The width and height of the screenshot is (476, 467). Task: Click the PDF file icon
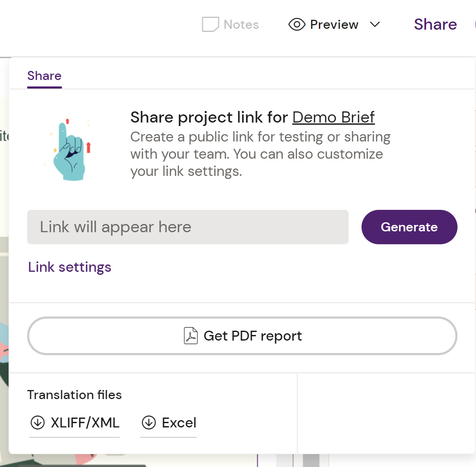tap(191, 336)
